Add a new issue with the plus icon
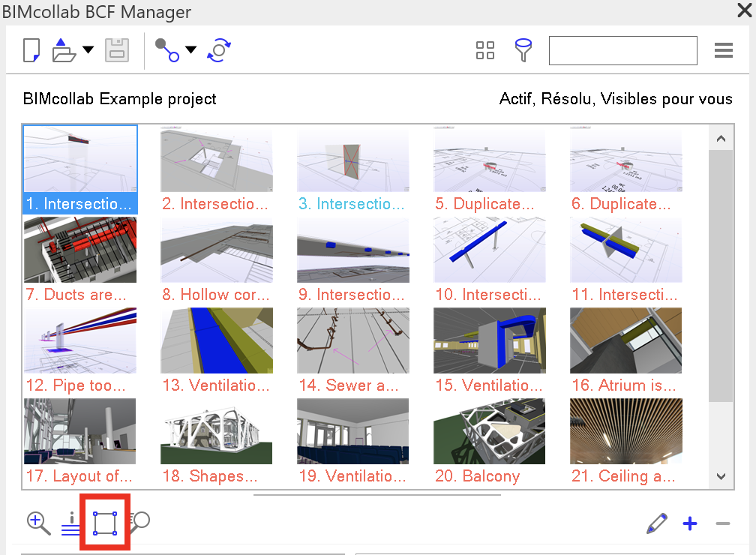The height and width of the screenshot is (555, 756). tap(690, 523)
